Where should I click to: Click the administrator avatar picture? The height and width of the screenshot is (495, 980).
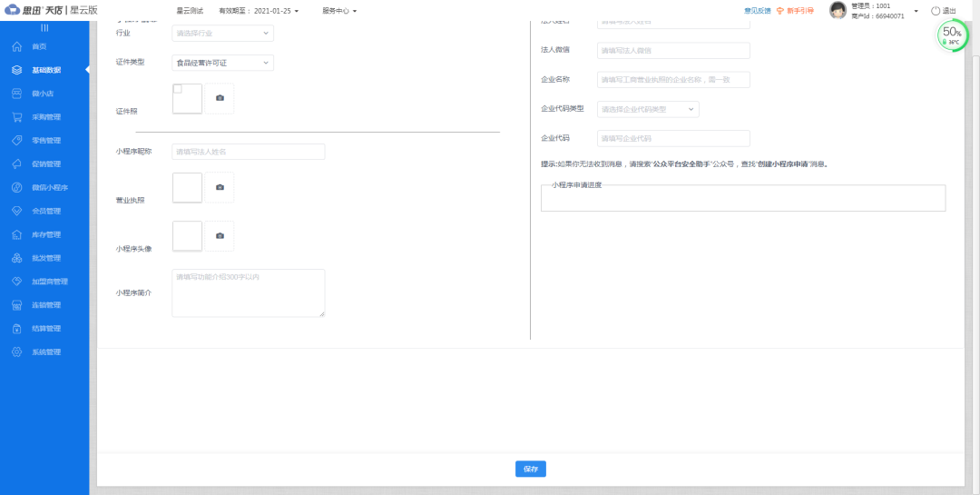[x=838, y=10]
